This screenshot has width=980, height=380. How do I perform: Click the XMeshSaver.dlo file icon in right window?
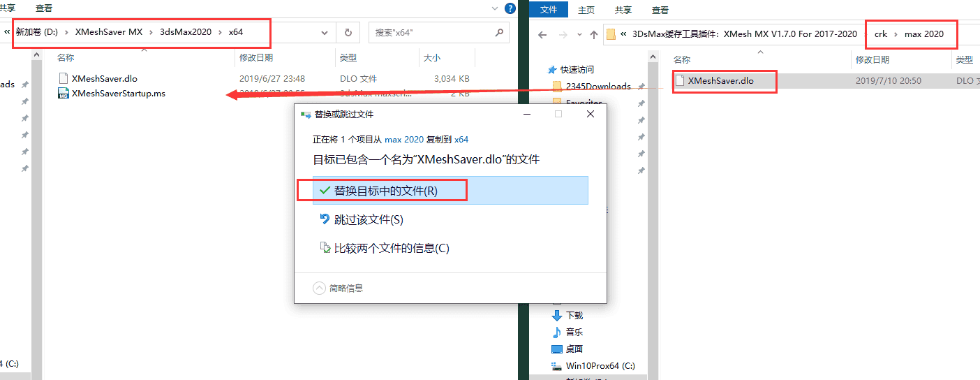[680, 80]
